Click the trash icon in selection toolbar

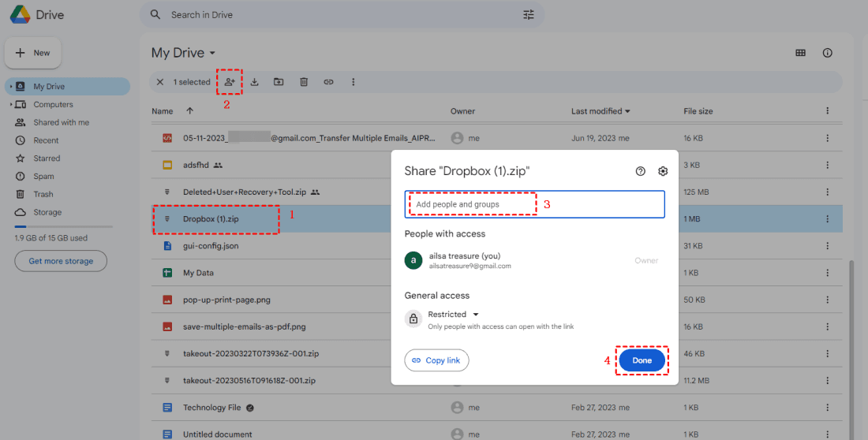(x=304, y=82)
